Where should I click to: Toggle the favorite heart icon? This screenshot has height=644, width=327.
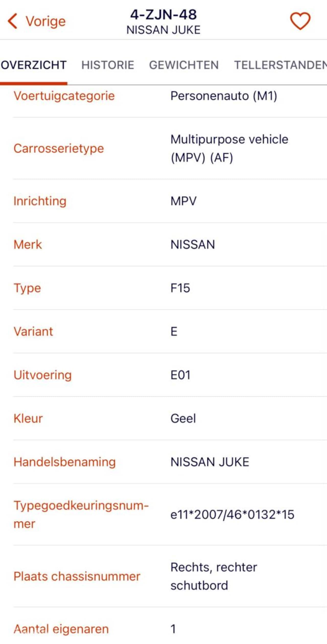tap(300, 21)
